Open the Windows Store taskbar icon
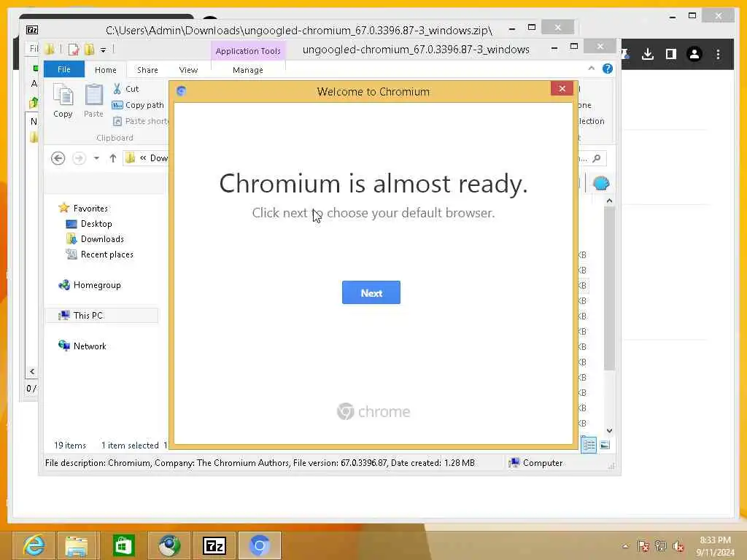Image resolution: width=747 pixels, height=560 pixels. pyautogui.click(x=123, y=545)
